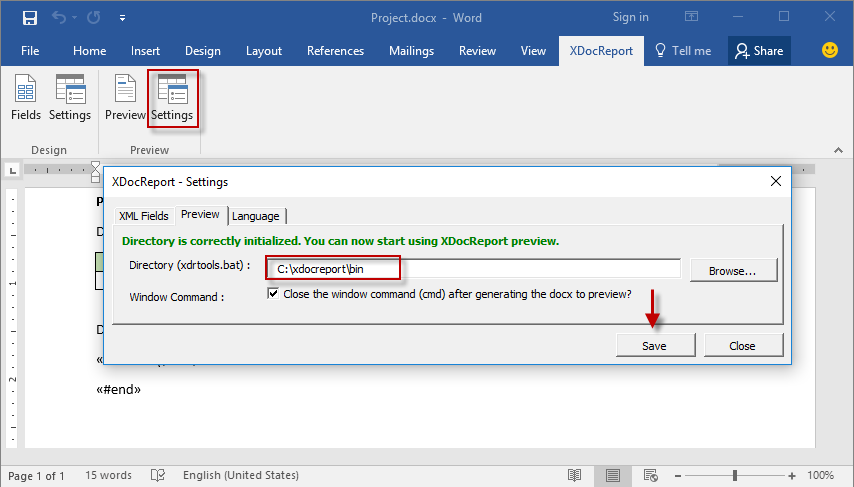The image size is (854, 487).
Task: Click the Save icon in title bar
Action: click(30, 17)
